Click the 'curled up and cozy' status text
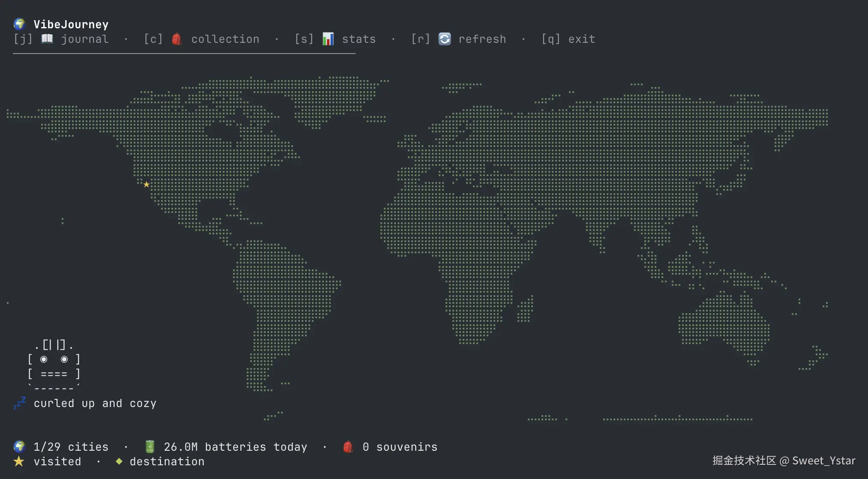The image size is (868, 479). coord(95,404)
